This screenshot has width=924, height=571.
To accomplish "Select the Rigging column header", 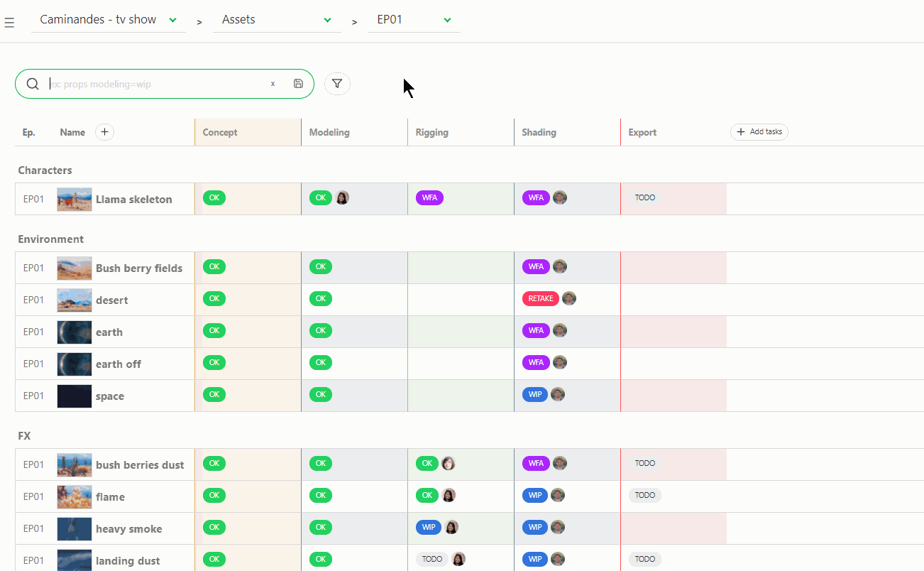I will point(432,132).
